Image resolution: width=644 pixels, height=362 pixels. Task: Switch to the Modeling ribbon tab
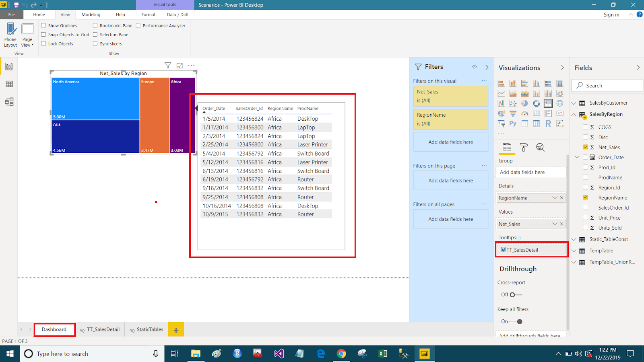click(x=91, y=14)
